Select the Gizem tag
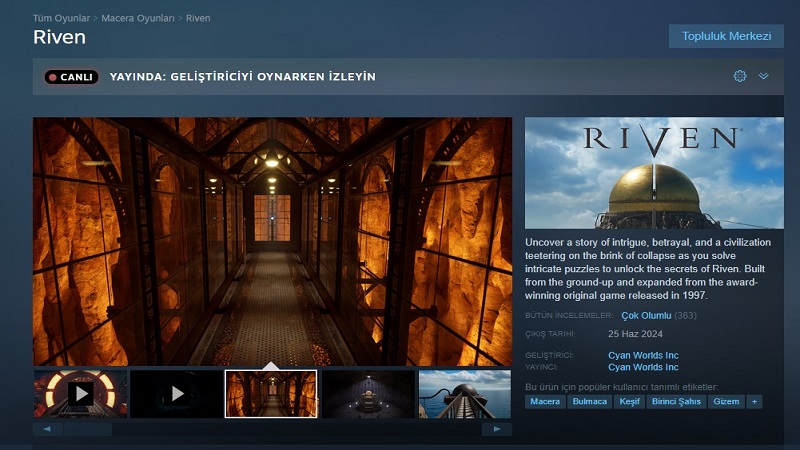Screen dimensions: 800x450 726,402
